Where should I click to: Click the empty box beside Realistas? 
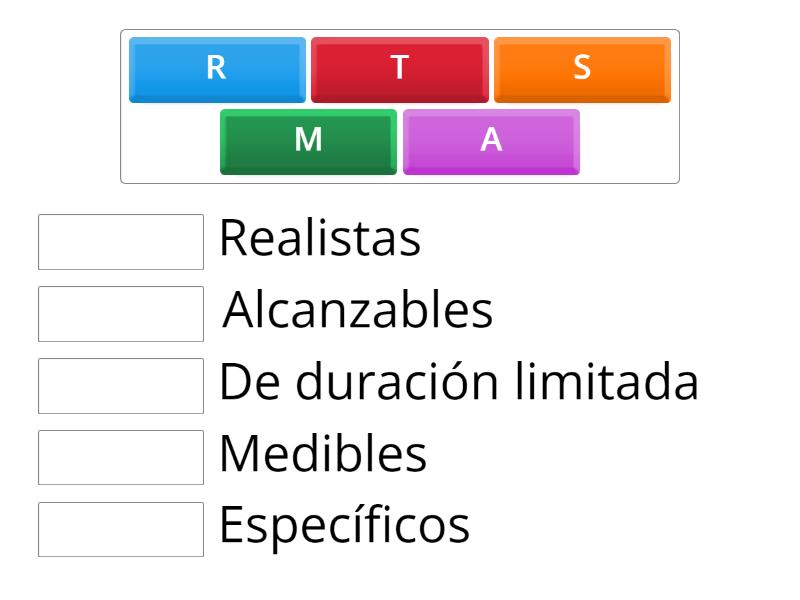(121, 242)
